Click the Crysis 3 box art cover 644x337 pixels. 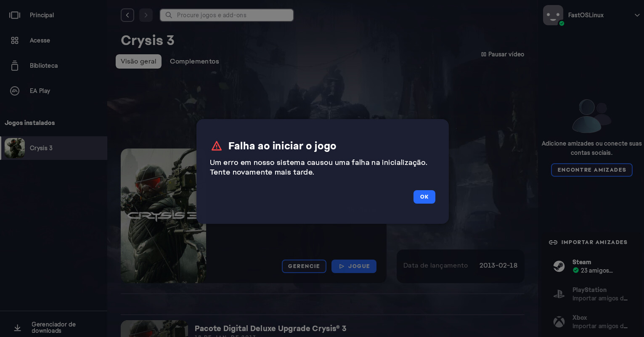pos(163,216)
